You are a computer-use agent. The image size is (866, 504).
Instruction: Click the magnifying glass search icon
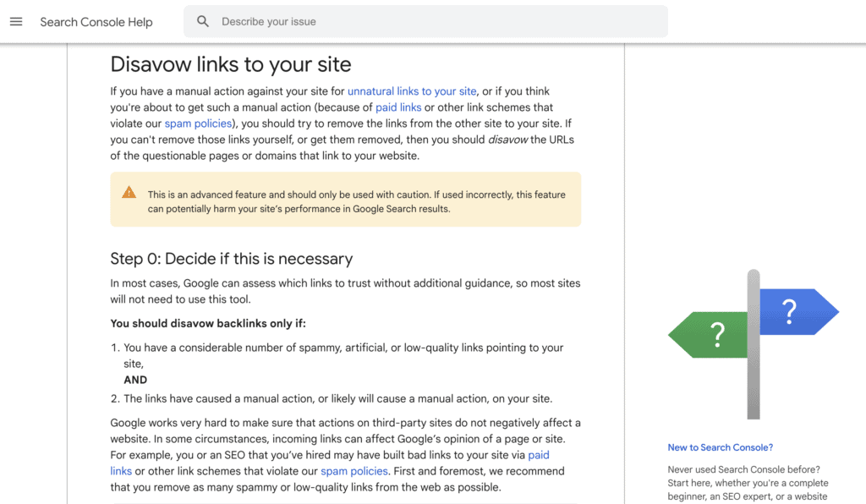coord(203,22)
